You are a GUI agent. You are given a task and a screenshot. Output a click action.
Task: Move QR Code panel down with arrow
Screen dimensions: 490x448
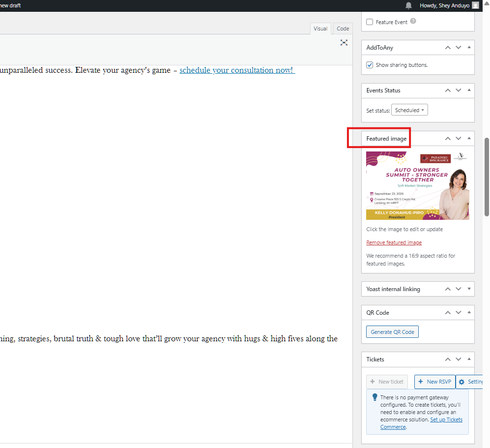[459, 313]
